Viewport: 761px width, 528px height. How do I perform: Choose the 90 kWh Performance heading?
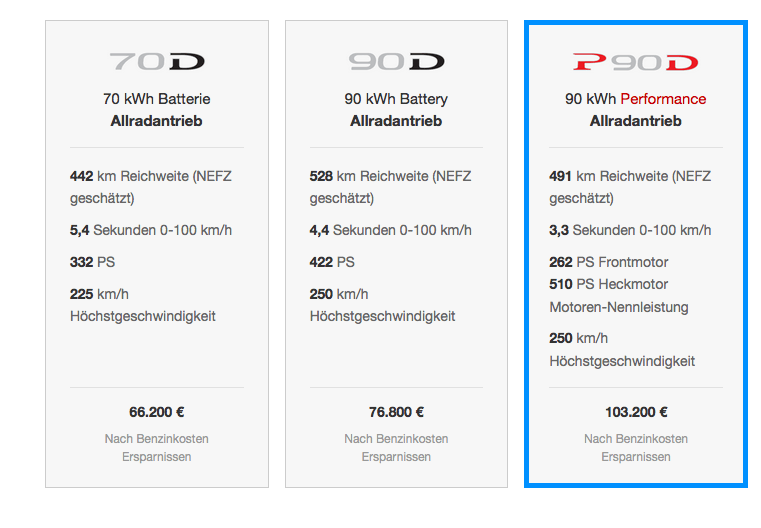click(x=636, y=99)
